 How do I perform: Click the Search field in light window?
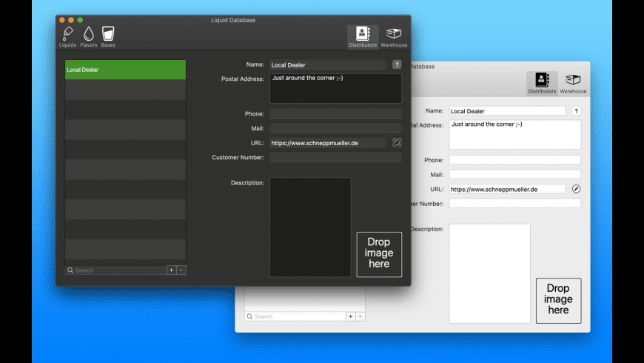[x=295, y=316]
